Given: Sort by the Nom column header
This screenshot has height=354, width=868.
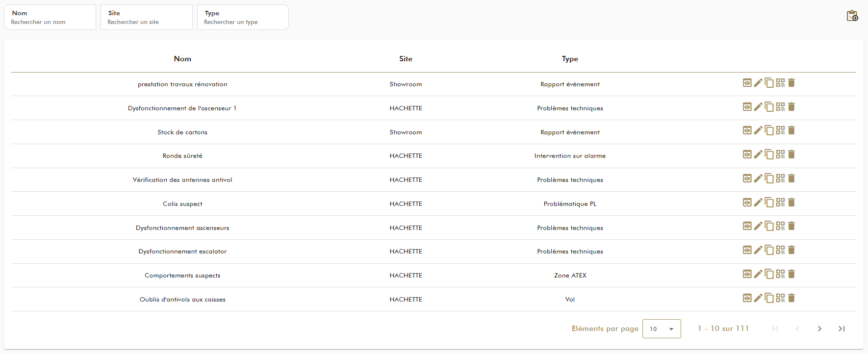Looking at the screenshot, I should tap(182, 59).
